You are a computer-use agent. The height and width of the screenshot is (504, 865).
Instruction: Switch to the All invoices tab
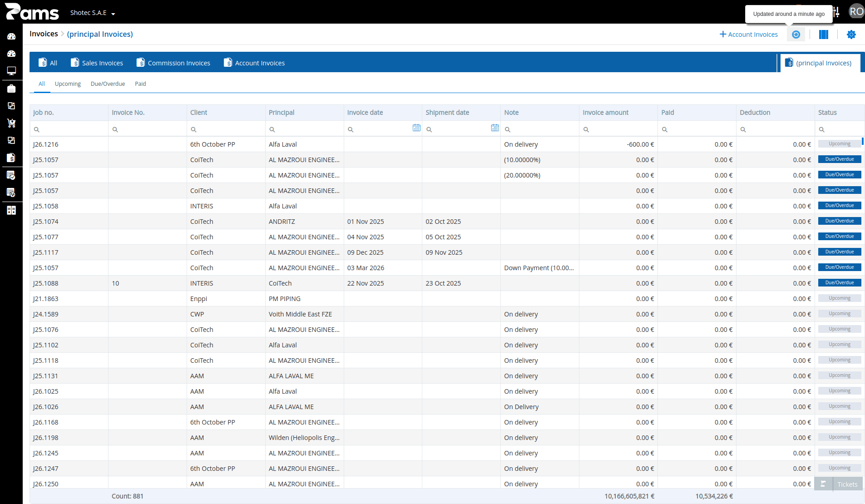[48, 63]
